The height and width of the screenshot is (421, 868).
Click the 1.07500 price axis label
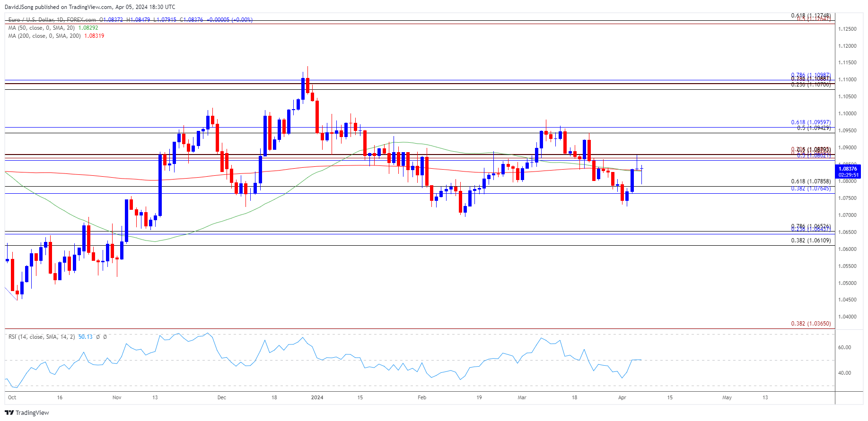point(847,198)
